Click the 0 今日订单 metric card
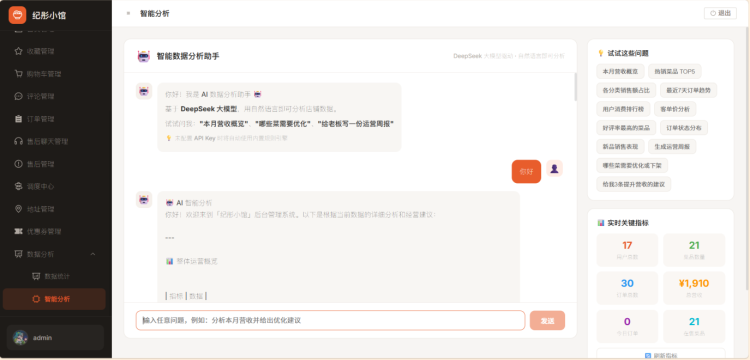 click(x=627, y=326)
